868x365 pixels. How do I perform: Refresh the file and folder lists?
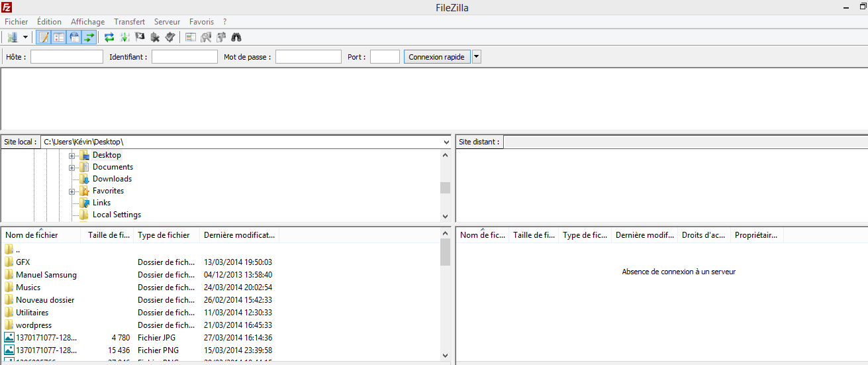tap(110, 37)
